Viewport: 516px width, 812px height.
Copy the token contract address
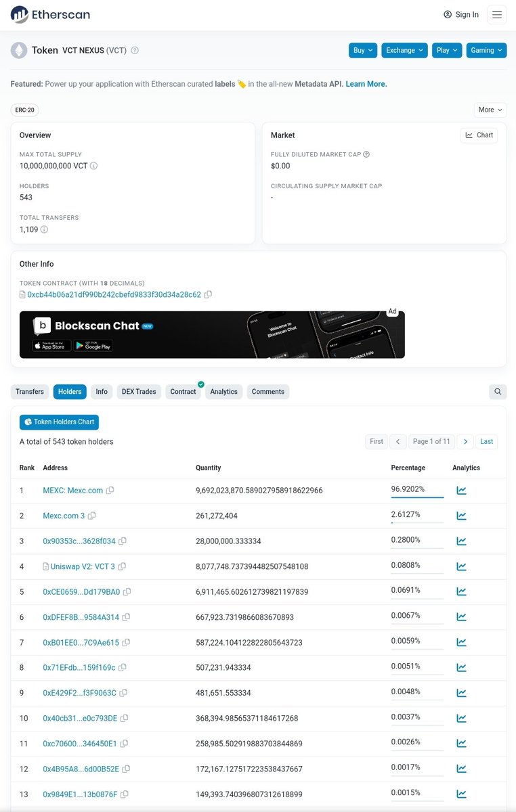click(x=208, y=295)
